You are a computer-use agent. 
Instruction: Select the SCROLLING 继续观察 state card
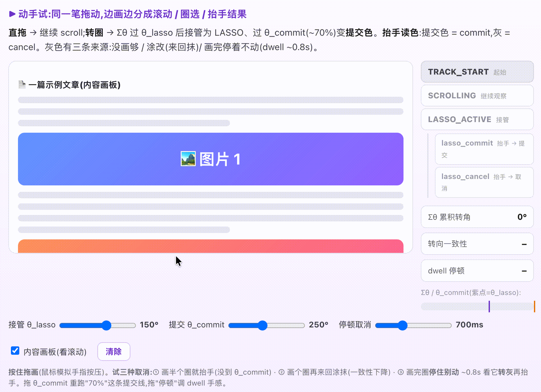[x=477, y=95]
